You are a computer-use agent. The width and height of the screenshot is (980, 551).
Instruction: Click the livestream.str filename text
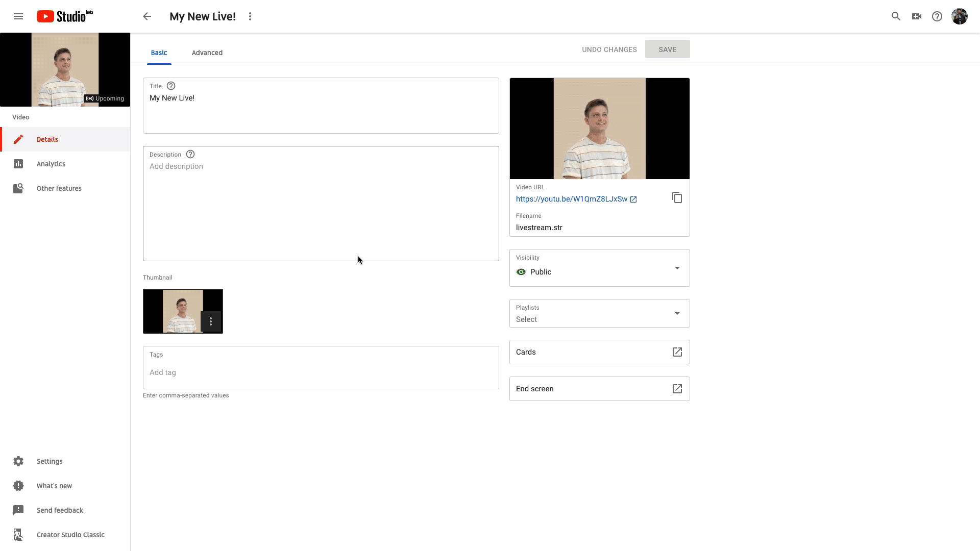click(539, 228)
